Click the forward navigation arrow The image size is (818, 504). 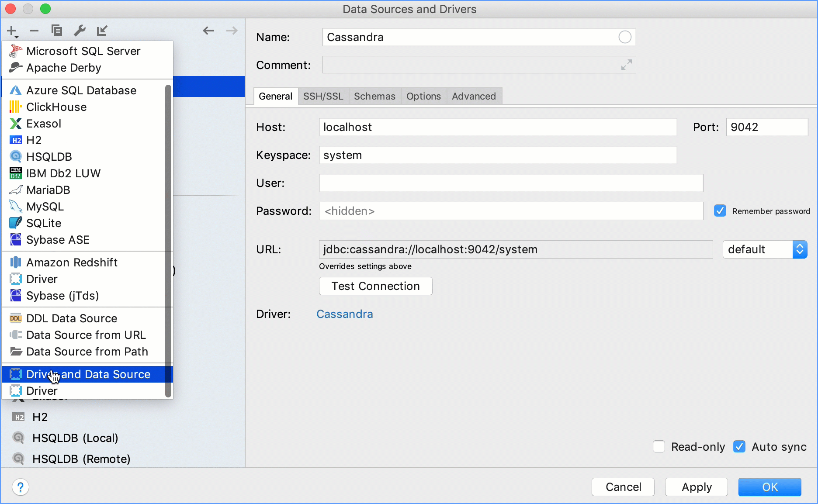pos(232,31)
